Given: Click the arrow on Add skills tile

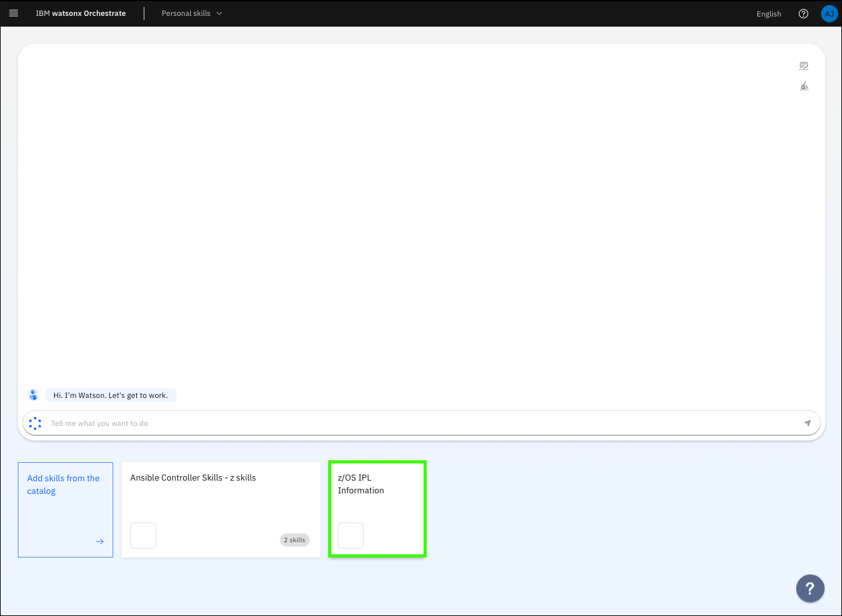Looking at the screenshot, I should (100, 542).
